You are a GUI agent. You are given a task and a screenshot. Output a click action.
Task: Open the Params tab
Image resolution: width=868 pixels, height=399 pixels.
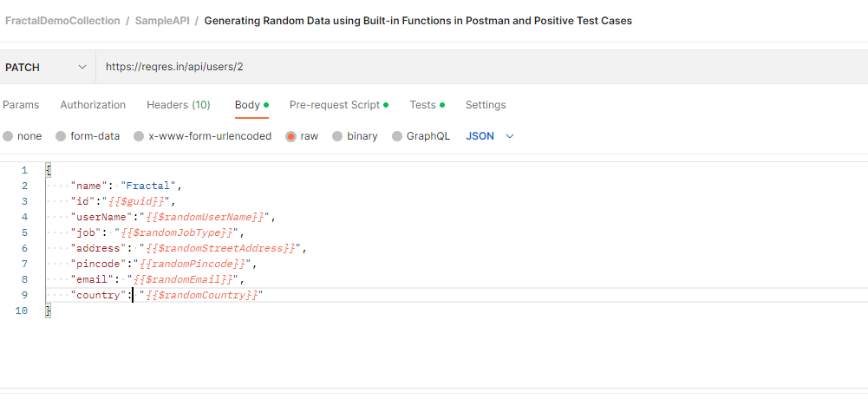tap(21, 105)
